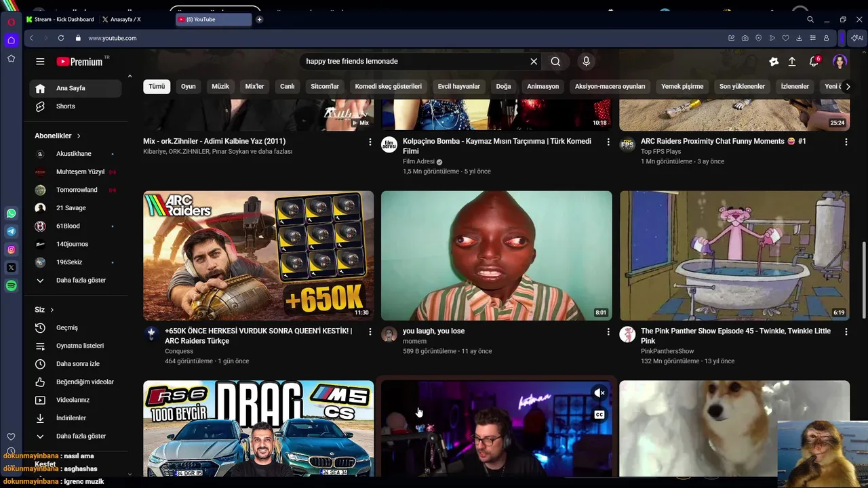868x488 pixels.
Task: Show more filter chips with right arrow
Action: (x=848, y=86)
